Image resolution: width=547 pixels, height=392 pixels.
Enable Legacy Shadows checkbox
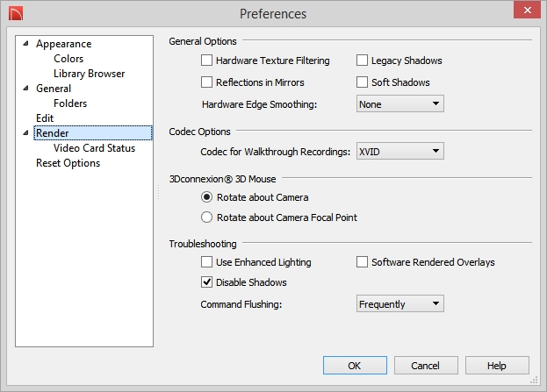tap(362, 61)
